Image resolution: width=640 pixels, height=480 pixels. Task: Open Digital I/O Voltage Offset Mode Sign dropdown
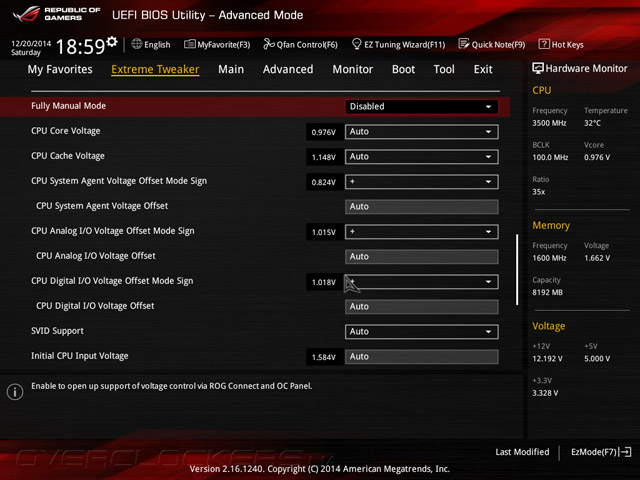[422, 282]
